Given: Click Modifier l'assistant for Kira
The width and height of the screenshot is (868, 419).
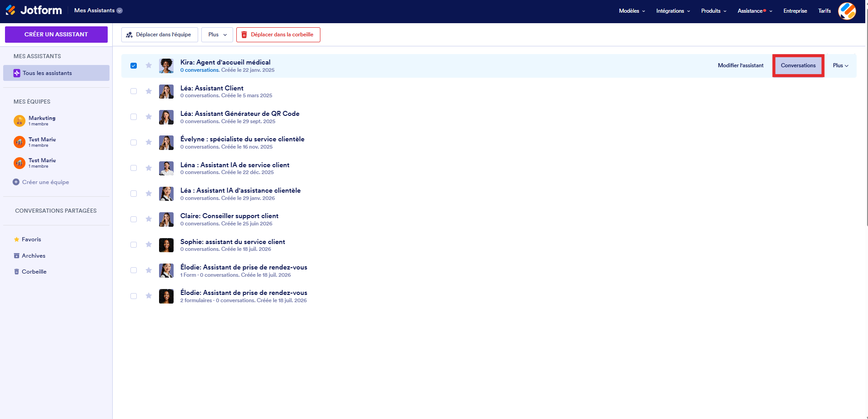Looking at the screenshot, I should [x=741, y=65].
